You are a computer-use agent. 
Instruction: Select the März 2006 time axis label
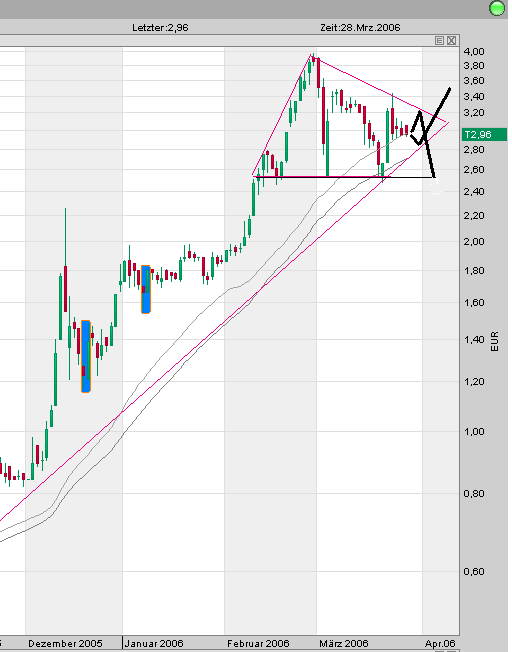pos(344,644)
